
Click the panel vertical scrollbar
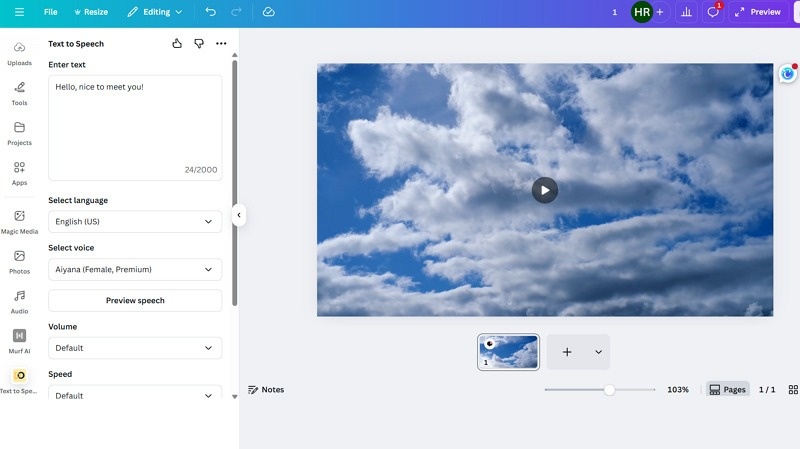235,183
